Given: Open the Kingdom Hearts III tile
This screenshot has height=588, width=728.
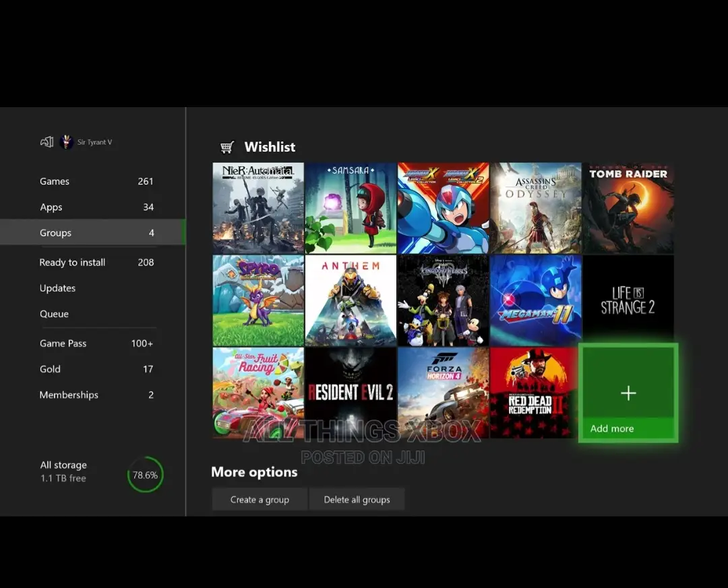Looking at the screenshot, I should tap(444, 300).
